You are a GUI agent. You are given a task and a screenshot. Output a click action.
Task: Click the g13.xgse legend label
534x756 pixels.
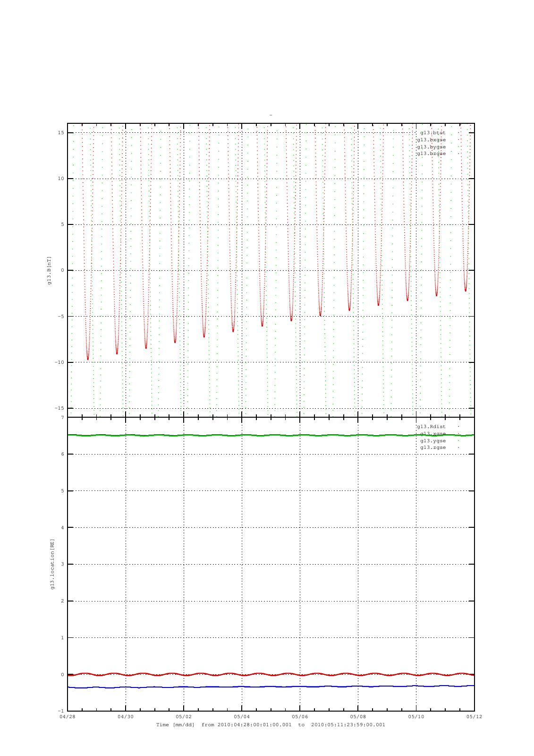pos(432,433)
